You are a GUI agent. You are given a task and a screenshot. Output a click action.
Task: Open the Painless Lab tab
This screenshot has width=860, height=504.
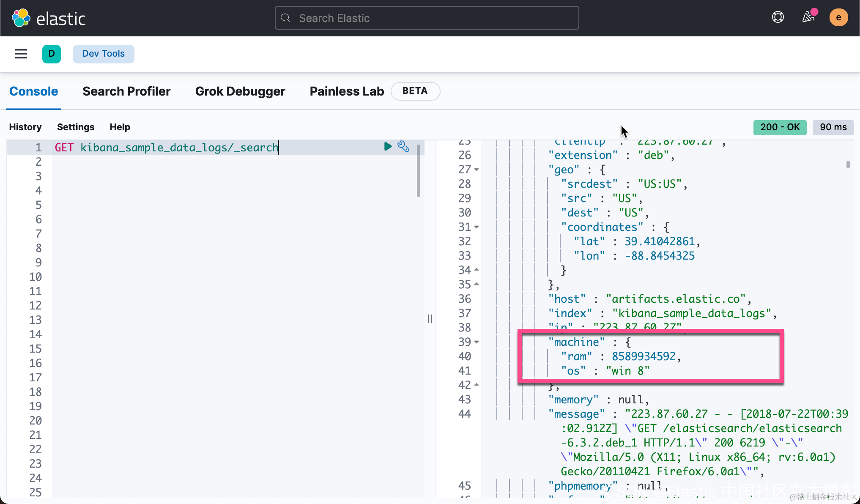coord(347,91)
